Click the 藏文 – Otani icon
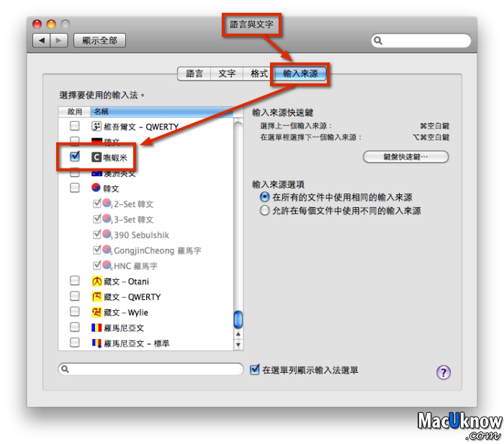504x444 pixels. [x=96, y=281]
